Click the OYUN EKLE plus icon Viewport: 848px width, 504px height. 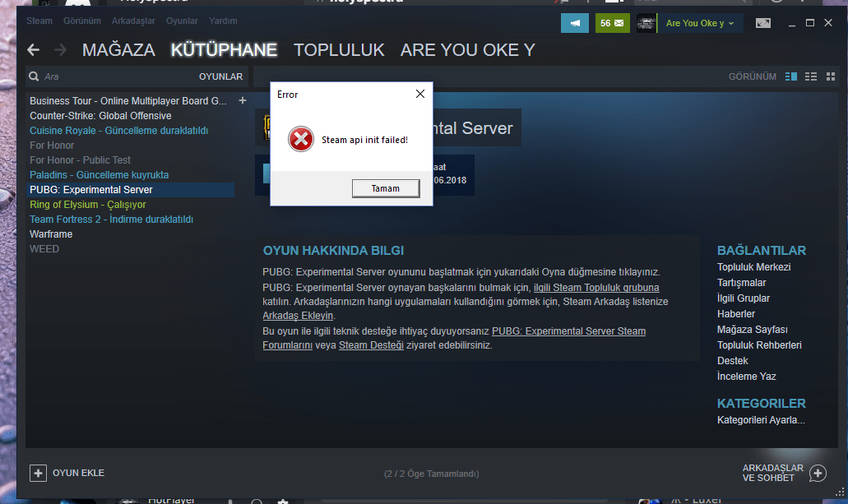[x=38, y=474]
